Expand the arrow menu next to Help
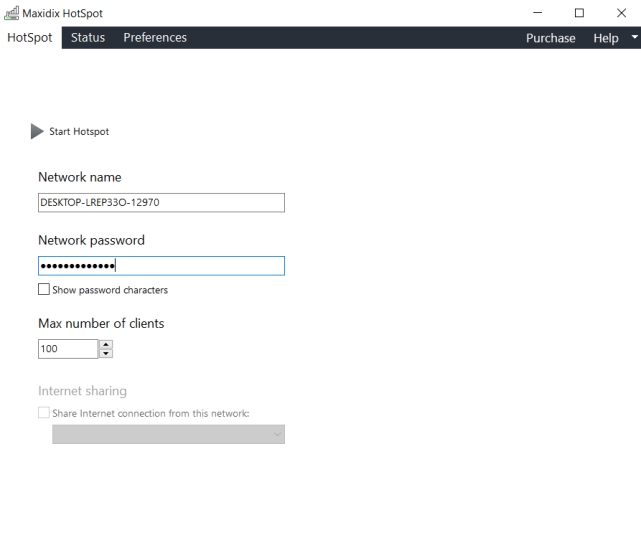The width and height of the screenshot is (641, 548). 633,38
